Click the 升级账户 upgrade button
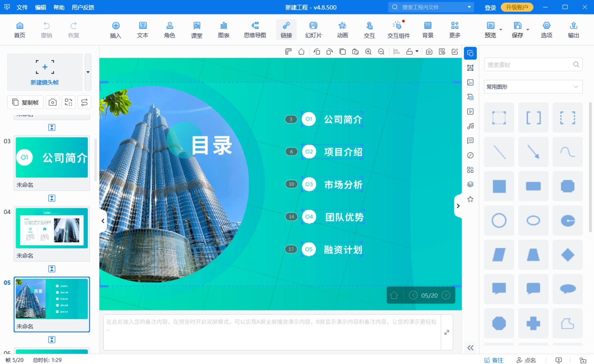 517,7
